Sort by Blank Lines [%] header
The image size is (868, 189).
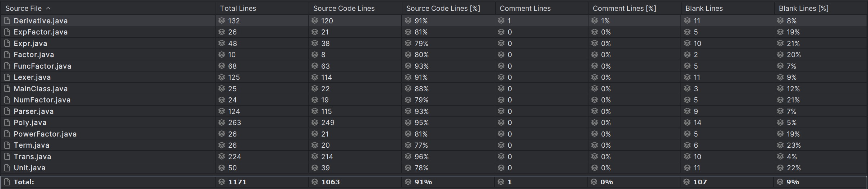click(x=803, y=8)
